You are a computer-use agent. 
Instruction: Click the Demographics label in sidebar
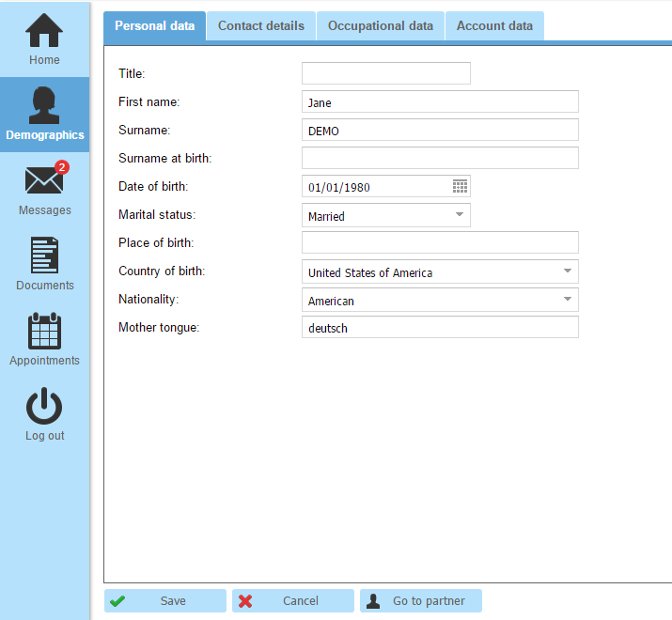point(44,135)
